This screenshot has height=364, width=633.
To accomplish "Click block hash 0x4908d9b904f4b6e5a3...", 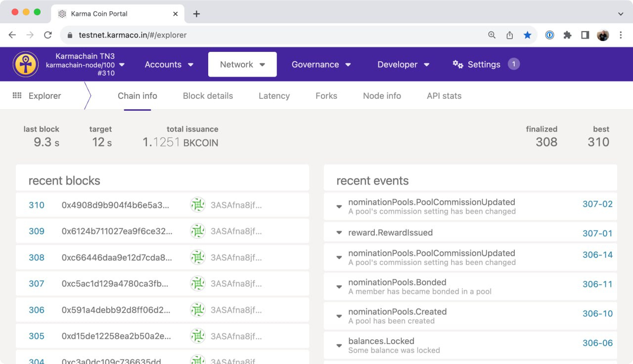I will tap(115, 205).
